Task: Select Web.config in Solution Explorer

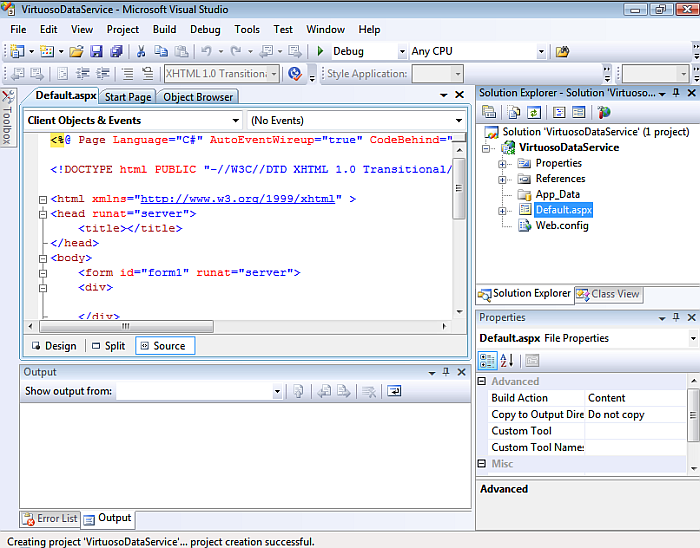Action: 561,225
